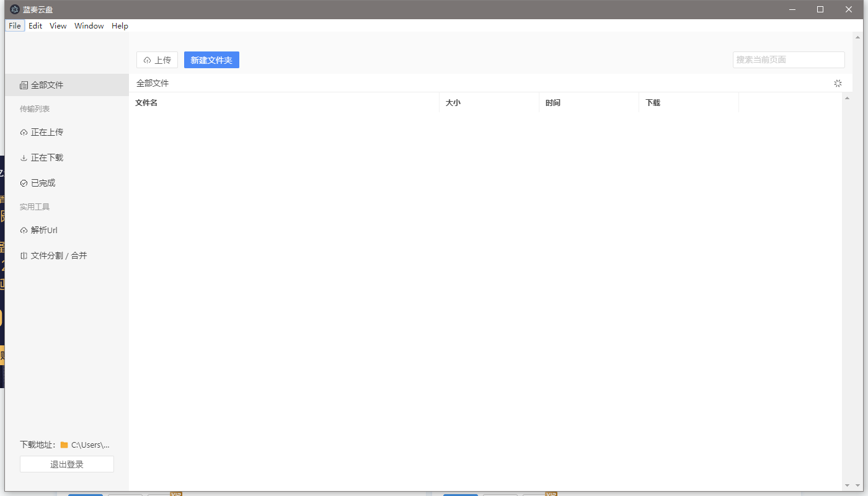Open the Edit menu
The image size is (868, 496).
35,26
